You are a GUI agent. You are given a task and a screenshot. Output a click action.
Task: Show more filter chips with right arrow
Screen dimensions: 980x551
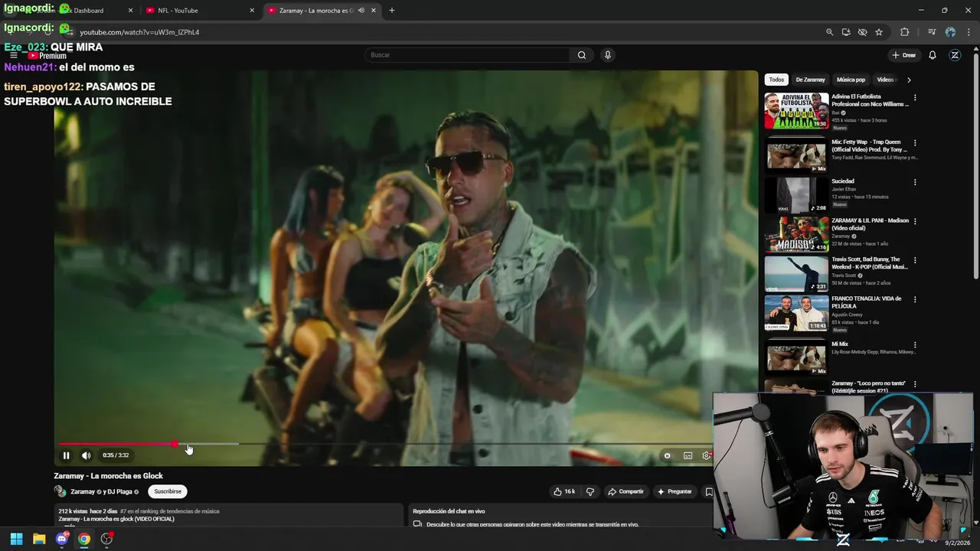(909, 80)
